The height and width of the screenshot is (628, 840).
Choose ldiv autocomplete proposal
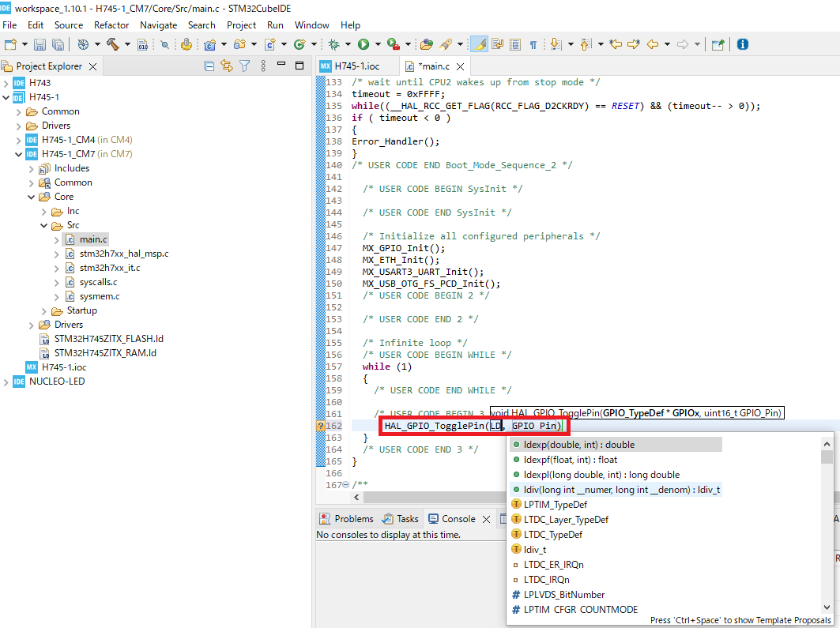click(616, 489)
